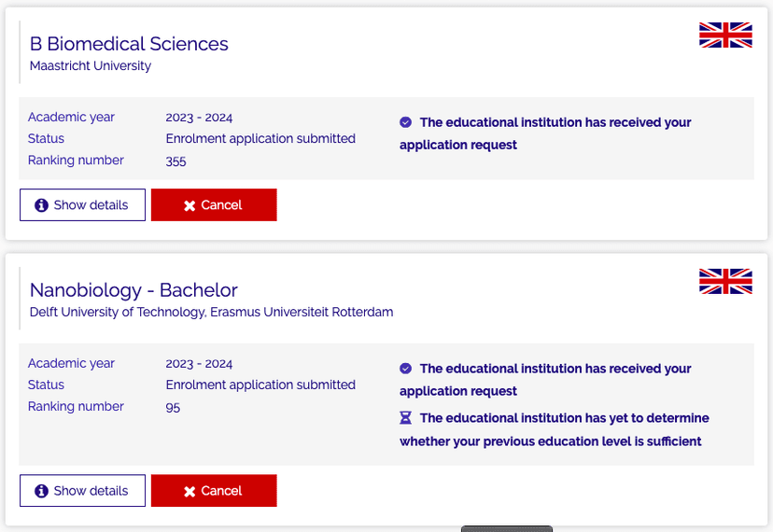Click ranking number 355

pos(176,161)
